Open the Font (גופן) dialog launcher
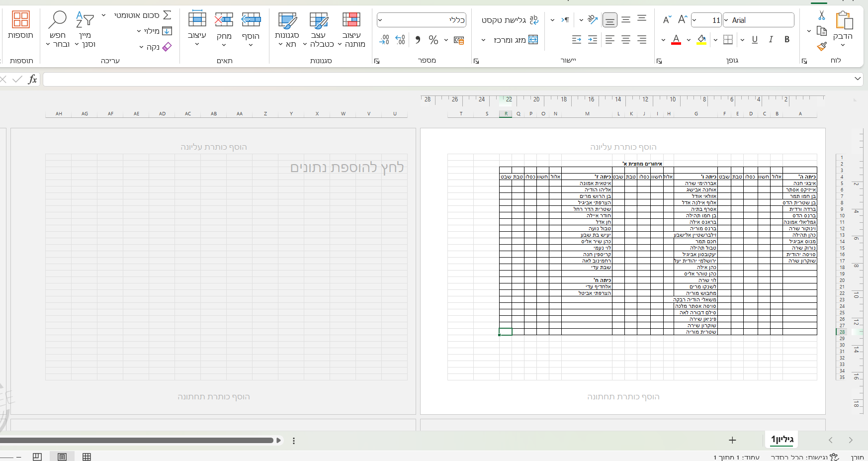Viewport: 868px width, 461px height. pyautogui.click(x=659, y=61)
